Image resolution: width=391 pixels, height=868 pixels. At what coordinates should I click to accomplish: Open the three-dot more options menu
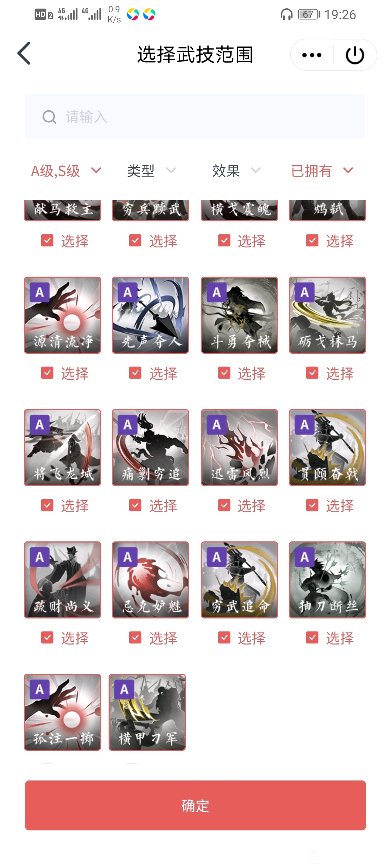point(312,55)
